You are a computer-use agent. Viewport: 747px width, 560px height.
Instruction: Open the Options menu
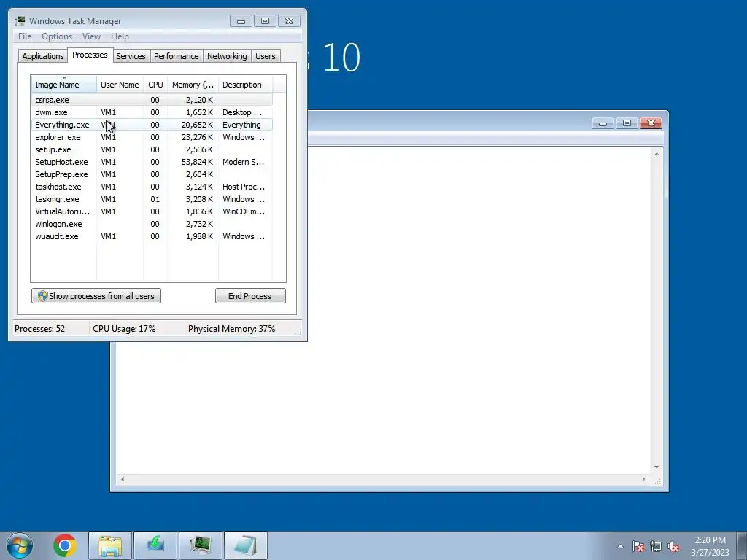(57, 36)
